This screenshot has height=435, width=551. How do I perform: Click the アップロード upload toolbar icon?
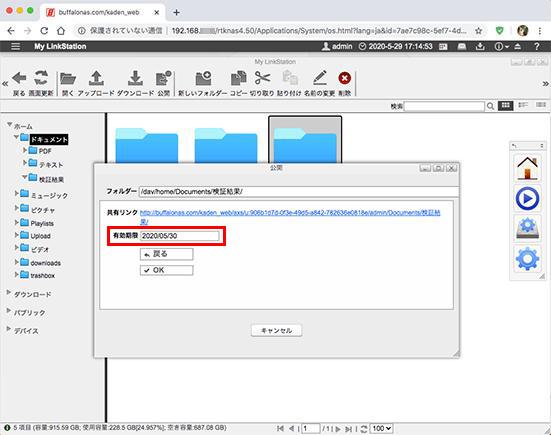coord(96,78)
